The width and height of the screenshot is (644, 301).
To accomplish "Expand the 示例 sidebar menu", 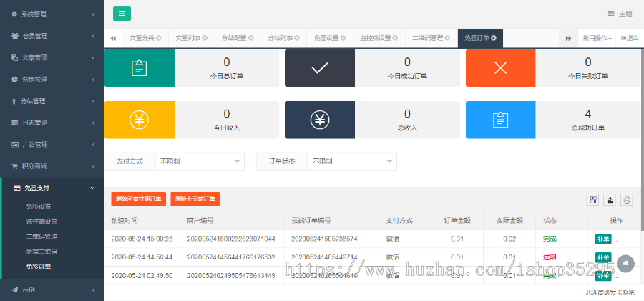I will pyautogui.click(x=52, y=290).
